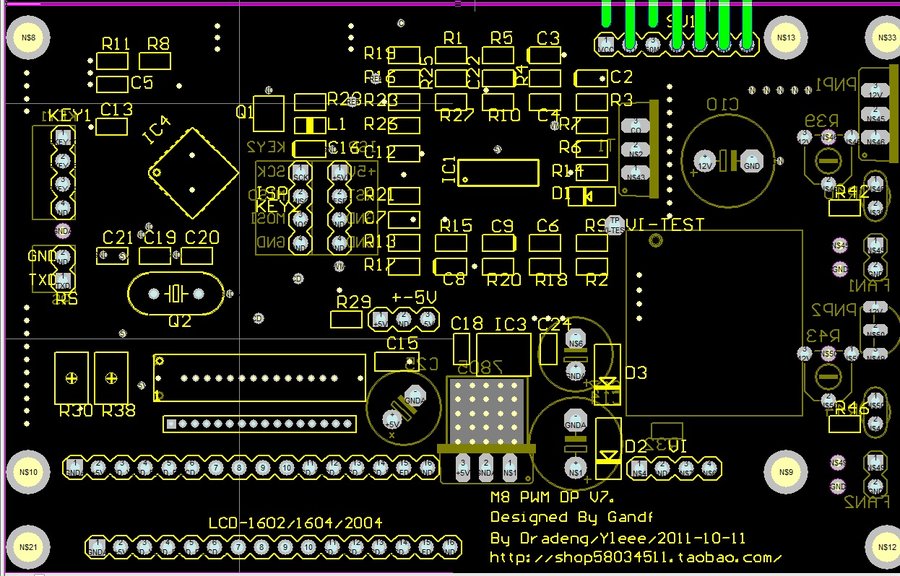
Task: Select the LCD-1602/1604/2004 silkscreen label
Action: click(x=294, y=523)
